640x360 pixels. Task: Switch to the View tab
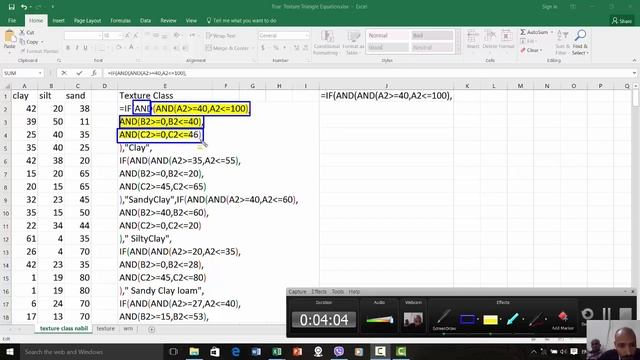pos(191,20)
